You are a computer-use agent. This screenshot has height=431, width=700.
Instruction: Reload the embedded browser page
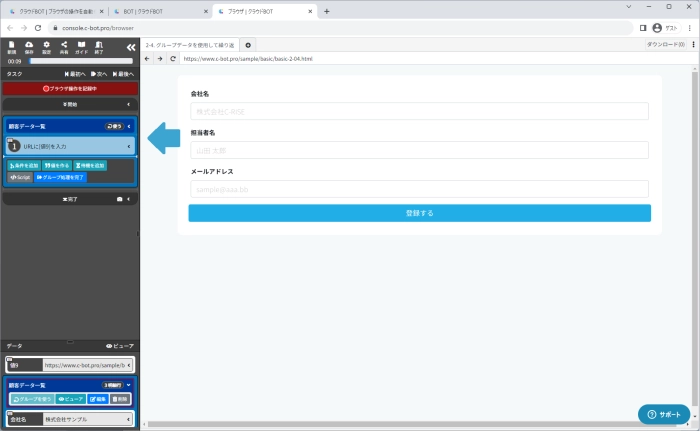tap(172, 59)
